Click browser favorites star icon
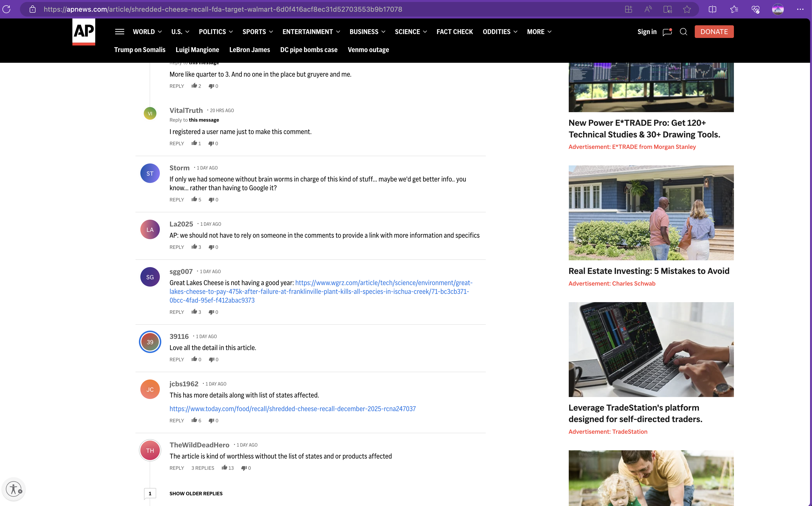Image resolution: width=812 pixels, height=506 pixels. [x=687, y=9]
